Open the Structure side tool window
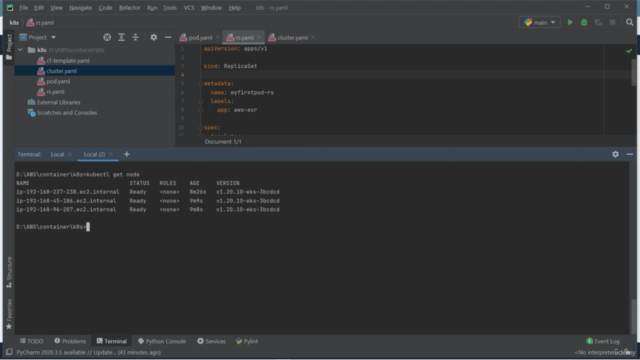Image resolution: width=640 pixels, height=360 pixels. [9, 272]
